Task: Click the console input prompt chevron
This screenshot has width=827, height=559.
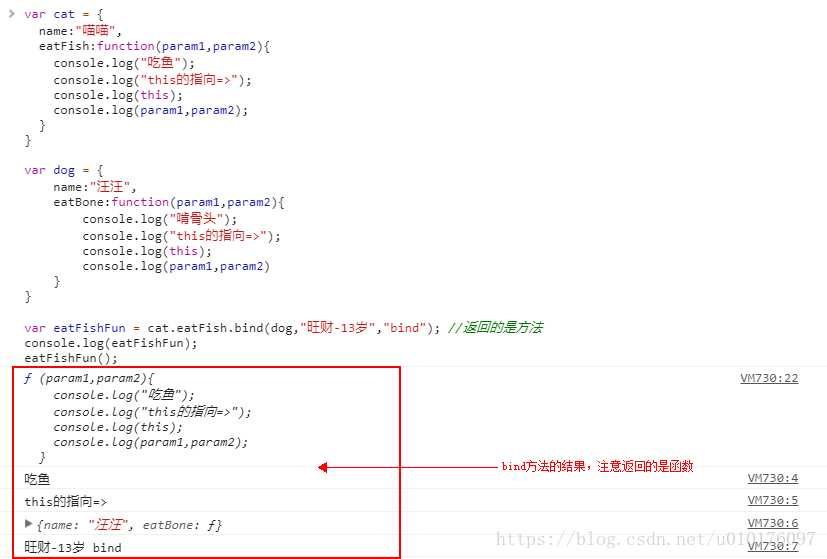Action: (12, 14)
